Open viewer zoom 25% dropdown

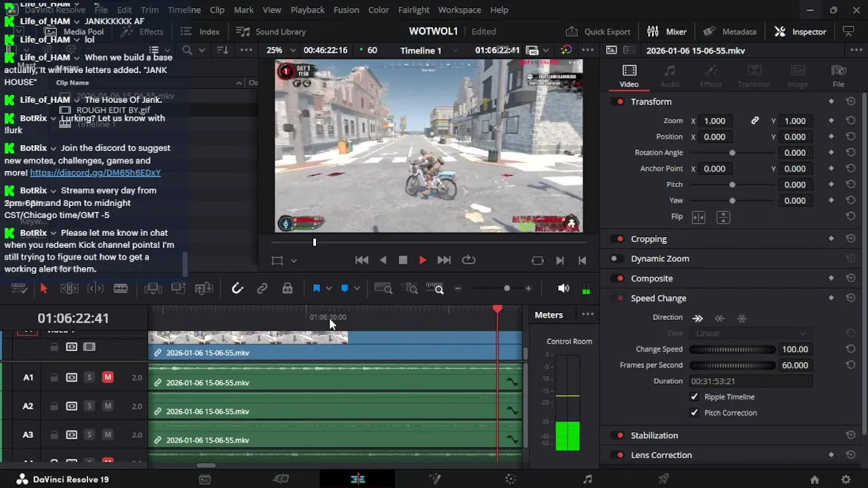point(281,50)
